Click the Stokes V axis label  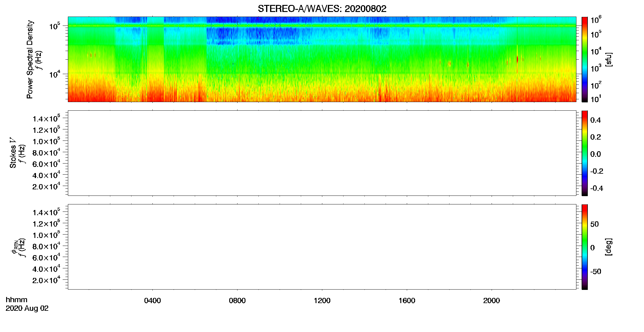tap(13, 153)
